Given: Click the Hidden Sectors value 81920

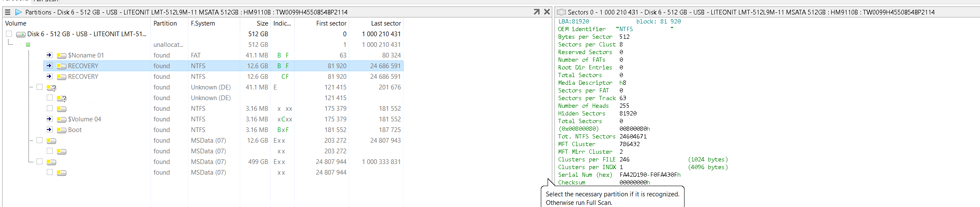Looking at the screenshot, I should 628,113.
